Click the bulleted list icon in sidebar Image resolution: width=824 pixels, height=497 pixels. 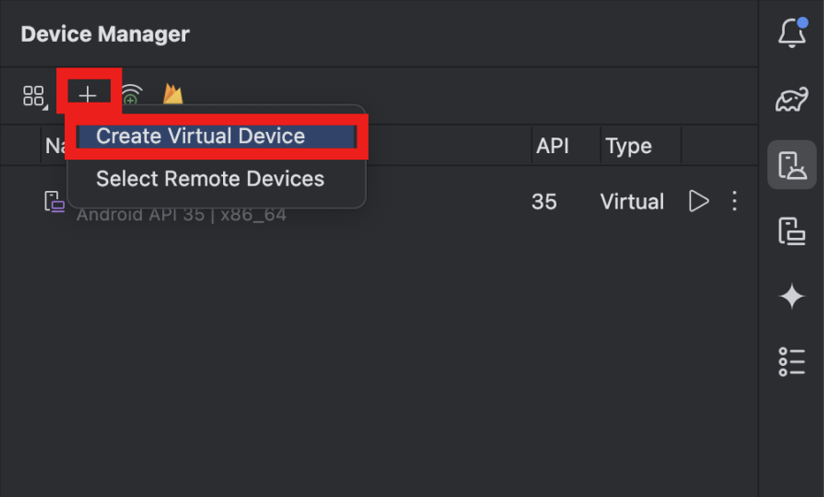tap(791, 361)
